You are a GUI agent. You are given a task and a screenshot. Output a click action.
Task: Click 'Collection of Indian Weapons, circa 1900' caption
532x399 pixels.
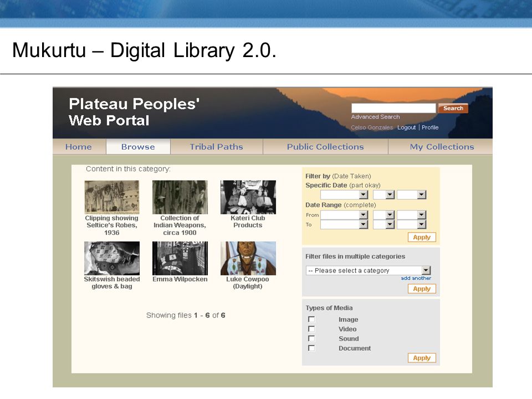click(180, 226)
